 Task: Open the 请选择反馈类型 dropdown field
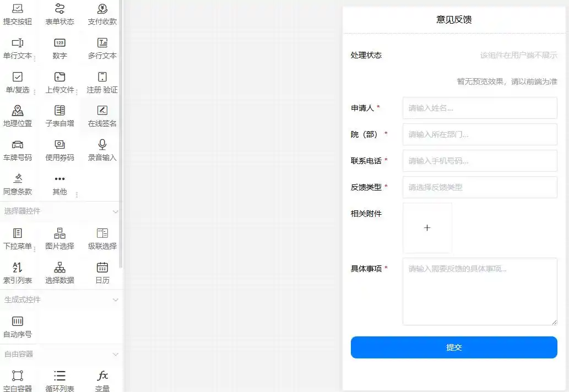pyautogui.click(x=480, y=187)
